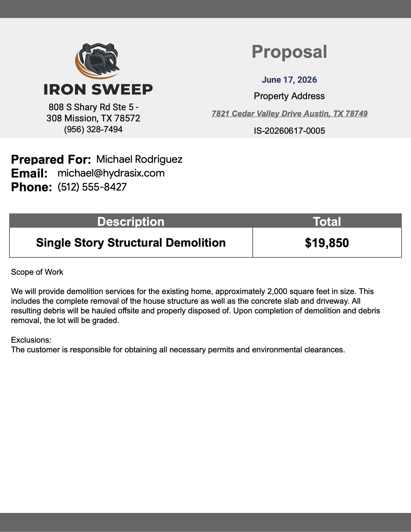Click the Prepared For label
The image size is (411, 532).
(51, 160)
